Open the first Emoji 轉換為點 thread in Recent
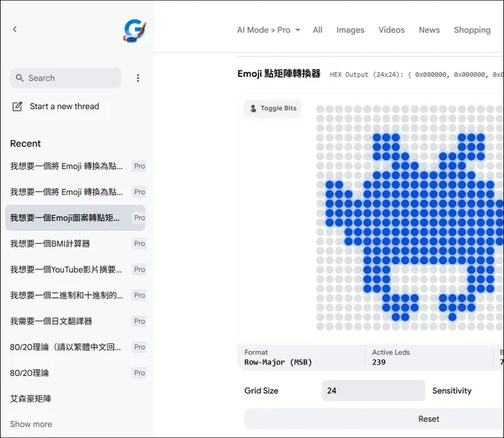 tap(76, 166)
